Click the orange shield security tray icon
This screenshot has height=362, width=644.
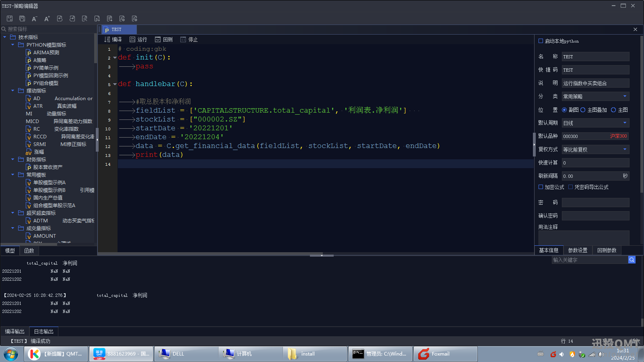click(x=572, y=354)
